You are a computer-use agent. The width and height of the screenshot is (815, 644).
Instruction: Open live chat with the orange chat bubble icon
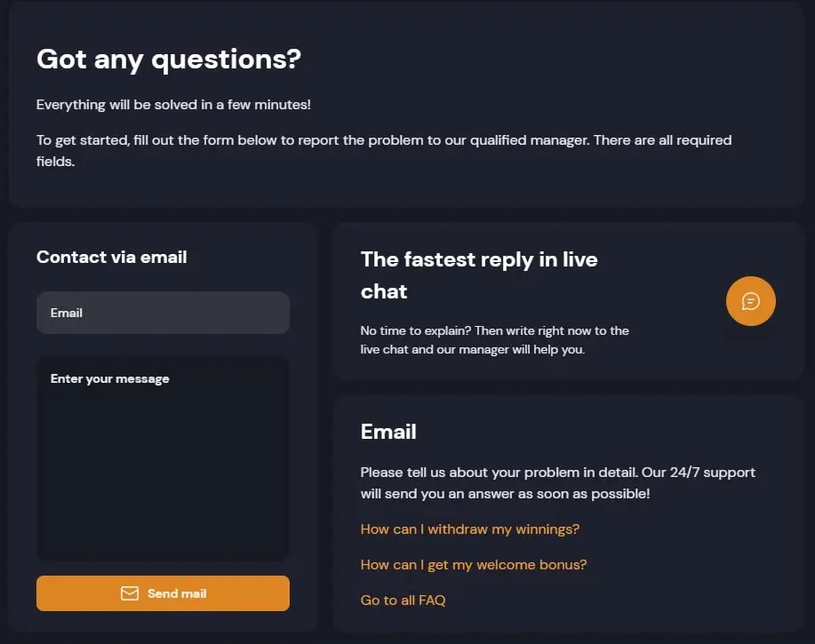[751, 301]
